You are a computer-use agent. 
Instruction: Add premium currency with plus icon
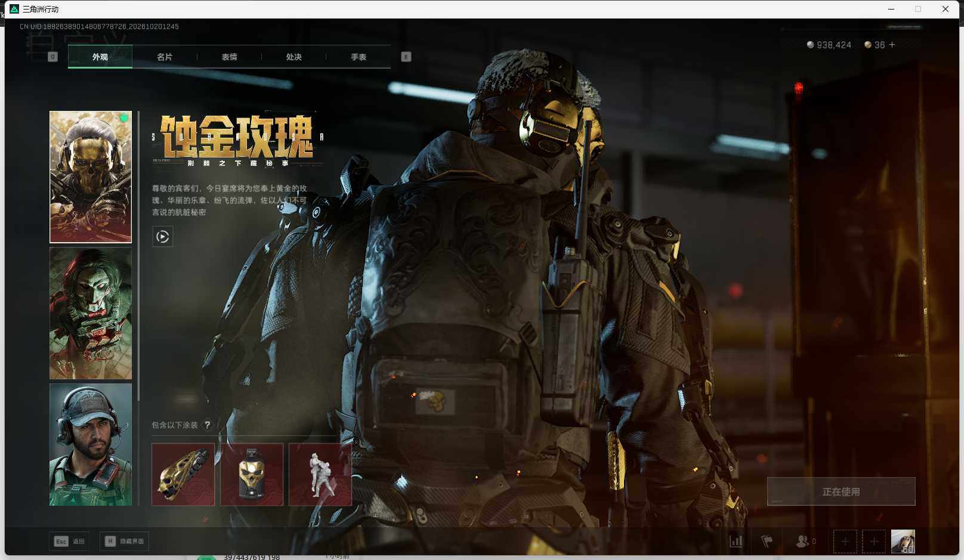pos(892,45)
